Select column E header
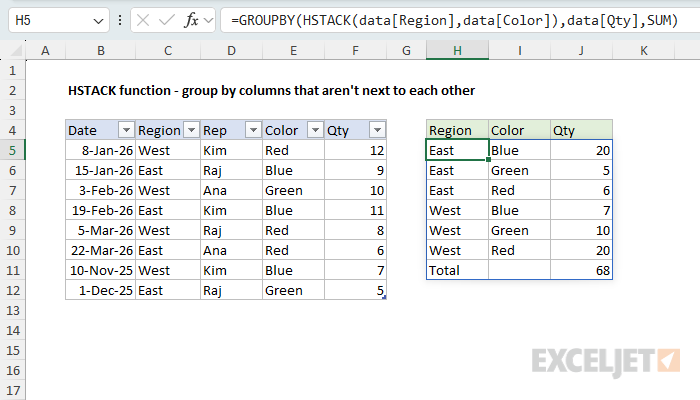The image size is (700, 400). pyautogui.click(x=293, y=50)
